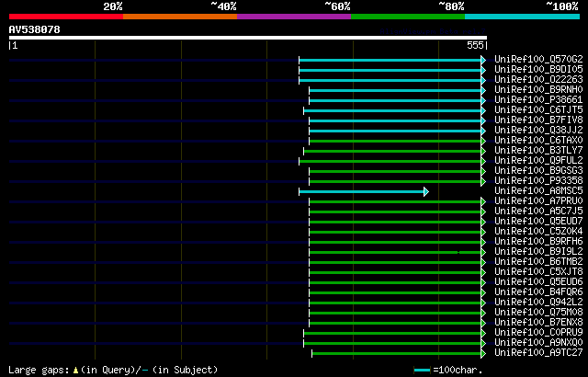This screenshot has width=588, height=377.
Task: Select the UniRef100_B6TMB2 label
Action: (x=538, y=262)
